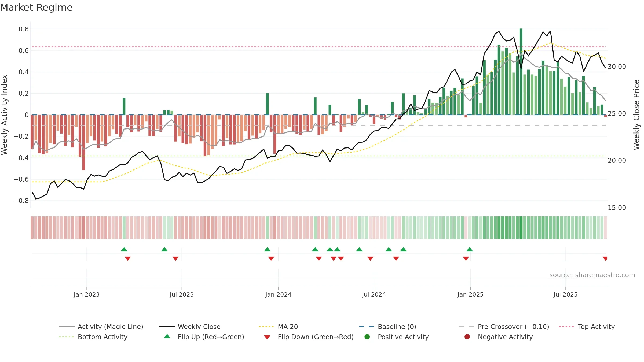Toggle the Activity (Magic Line) legend entry

click(x=101, y=327)
